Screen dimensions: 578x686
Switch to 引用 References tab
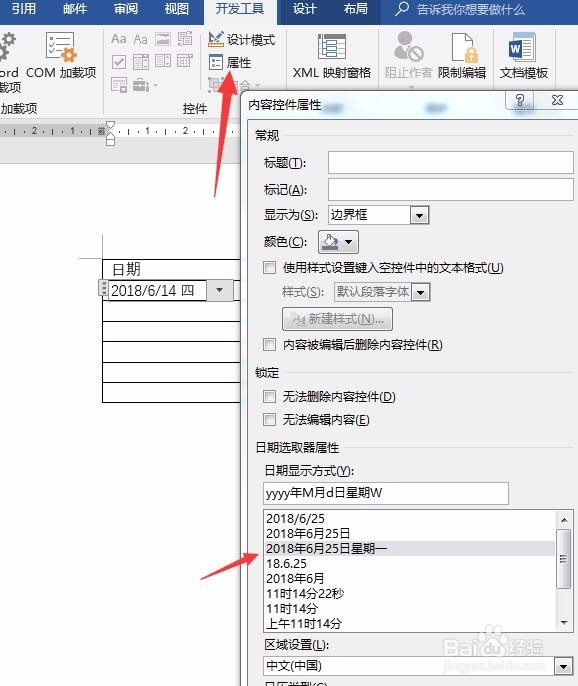[x=23, y=9]
